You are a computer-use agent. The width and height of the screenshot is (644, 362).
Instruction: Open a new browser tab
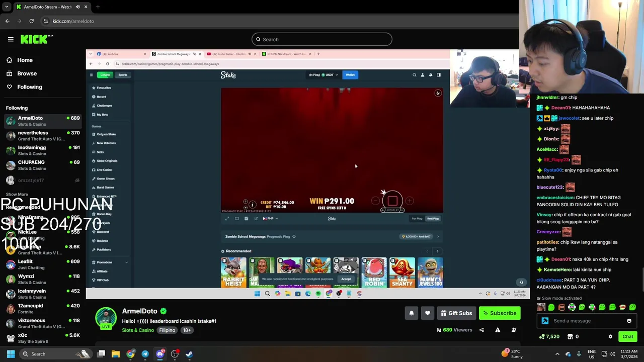(x=98, y=7)
